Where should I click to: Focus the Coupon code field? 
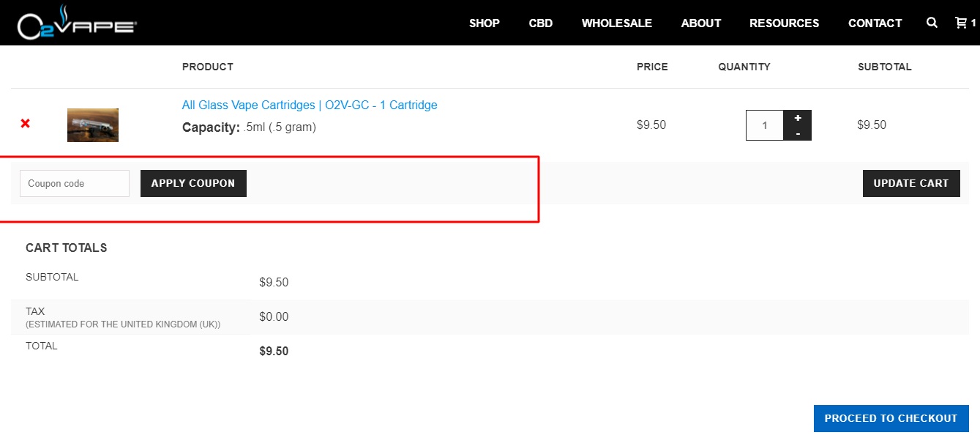(x=75, y=184)
